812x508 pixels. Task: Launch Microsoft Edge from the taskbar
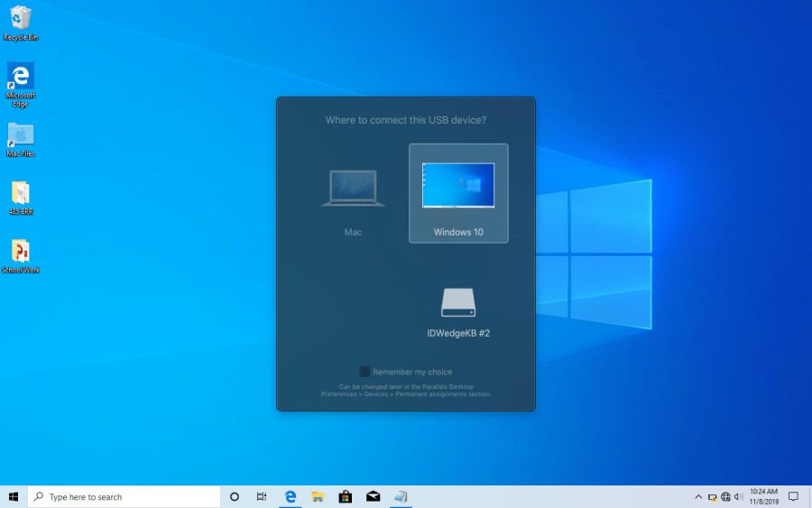click(290, 496)
